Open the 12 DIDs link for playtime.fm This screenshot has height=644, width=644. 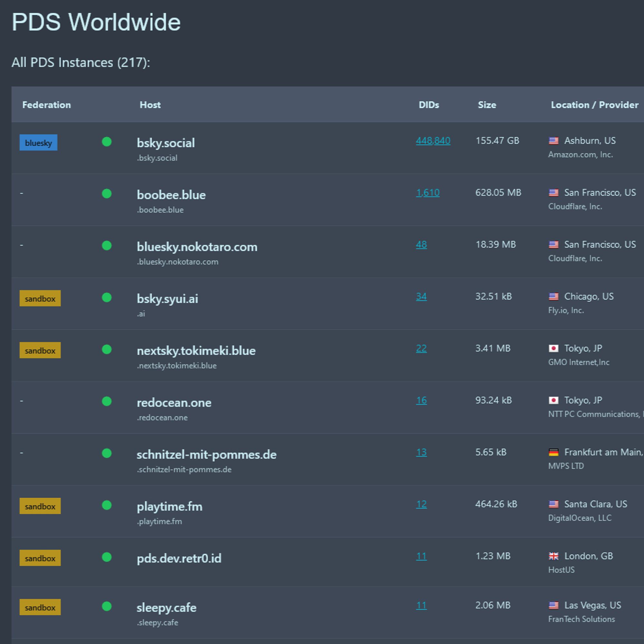421,504
